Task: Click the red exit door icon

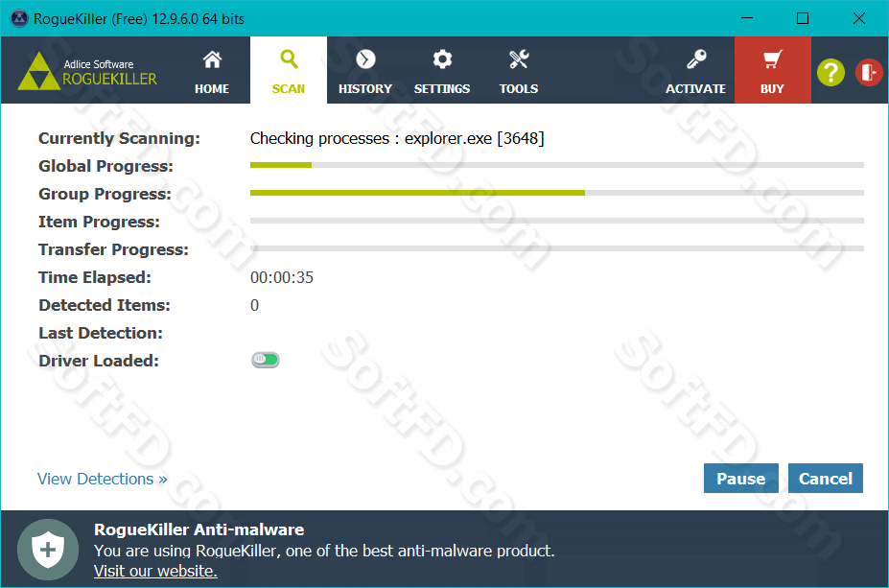Action: pos(869,73)
